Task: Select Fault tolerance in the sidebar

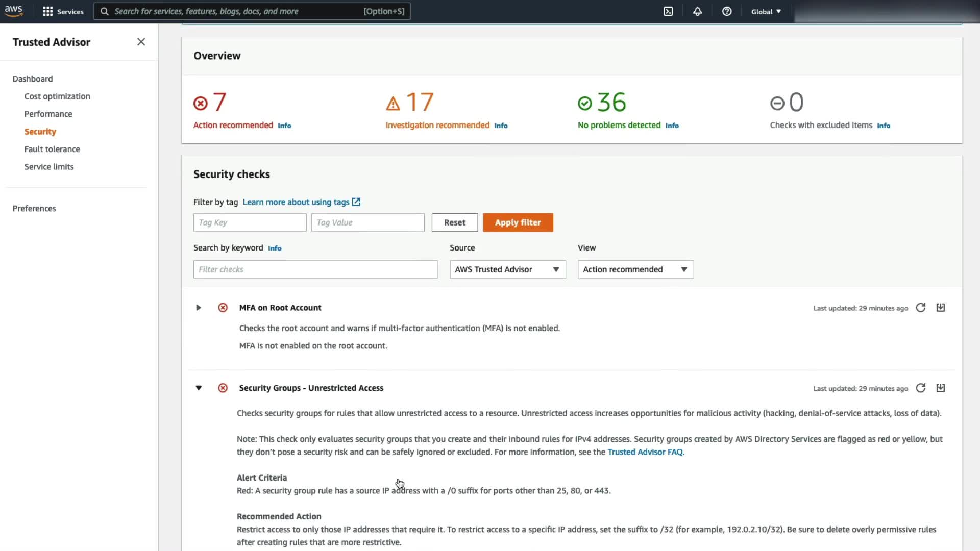Action: pos(52,149)
